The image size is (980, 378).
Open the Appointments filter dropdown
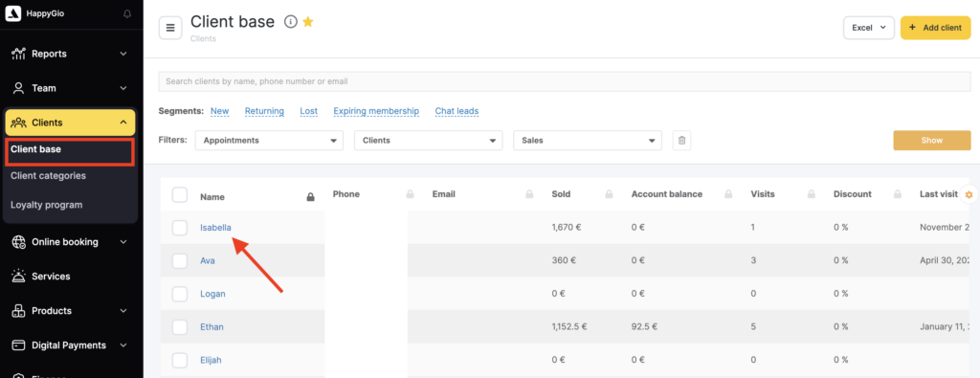[x=269, y=141]
